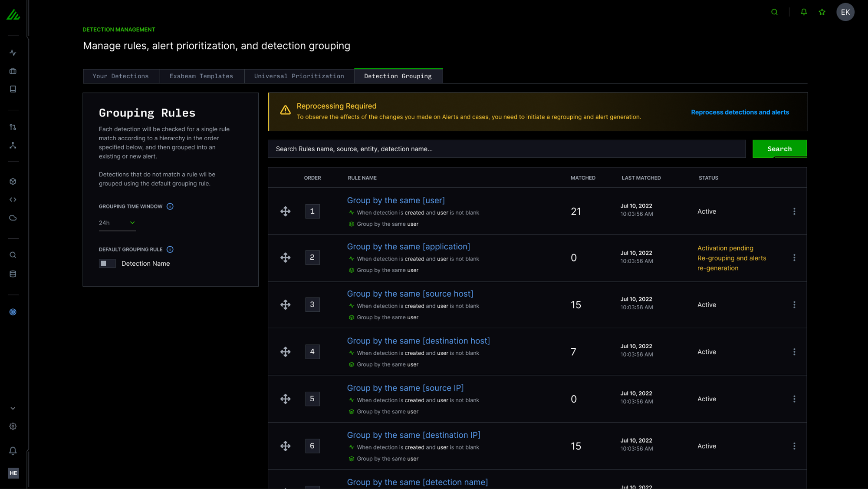Toggle the Detection Name default grouping switch
The width and height of the screenshot is (868, 489).
(107, 264)
